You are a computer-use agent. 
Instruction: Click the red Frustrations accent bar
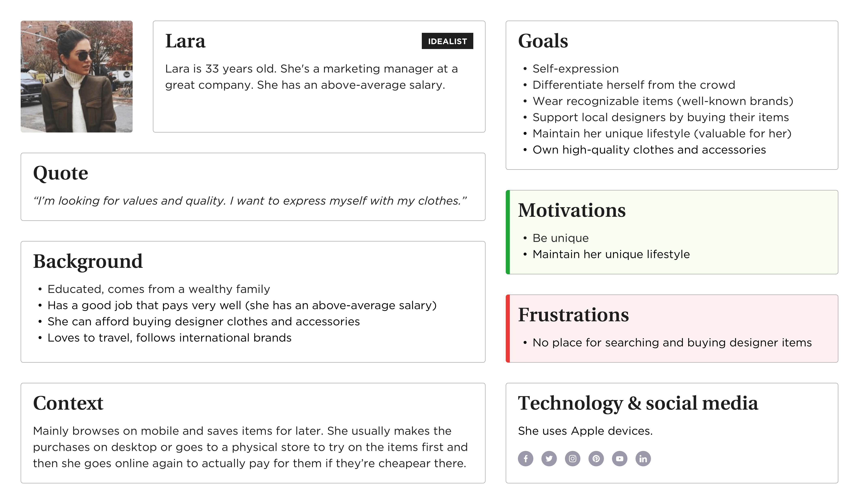(508, 328)
